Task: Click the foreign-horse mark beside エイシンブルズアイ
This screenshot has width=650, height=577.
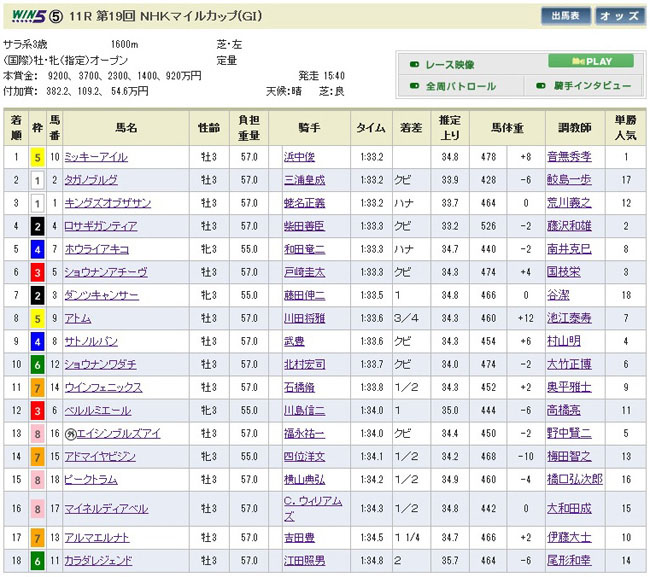Action: tap(70, 433)
